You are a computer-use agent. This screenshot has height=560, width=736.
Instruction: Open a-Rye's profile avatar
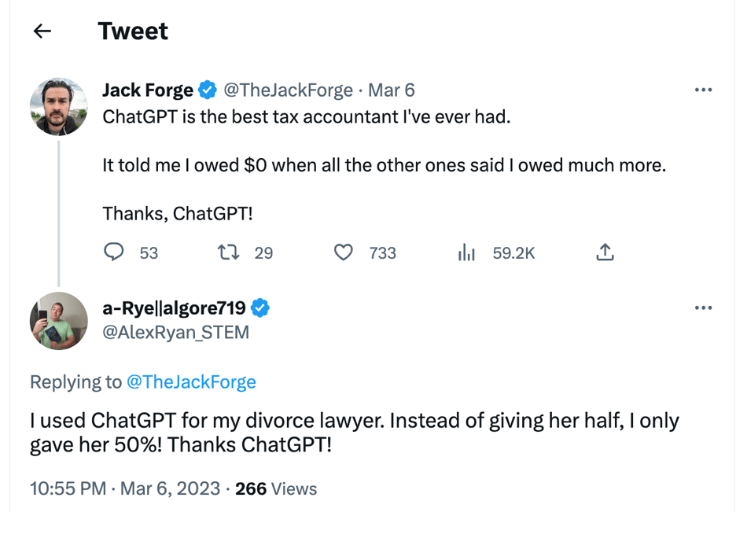pos(59,320)
